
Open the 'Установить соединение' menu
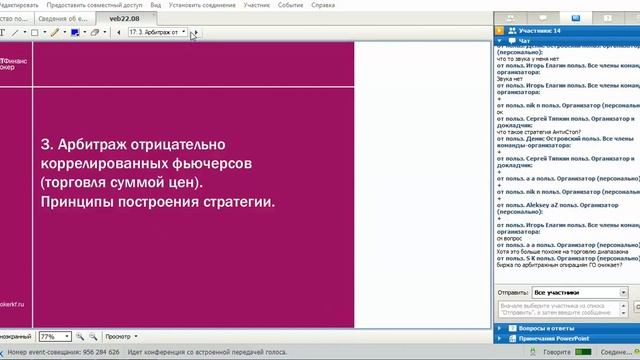pos(202,5)
